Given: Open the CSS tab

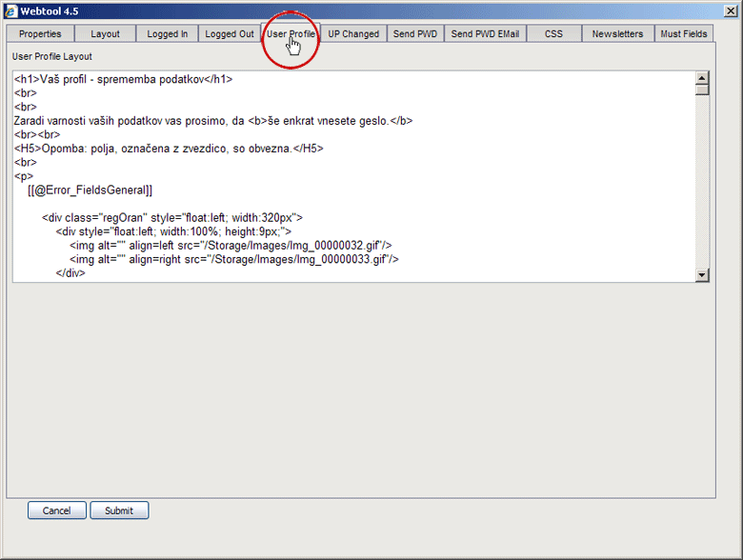Looking at the screenshot, I should click(553, 33).
